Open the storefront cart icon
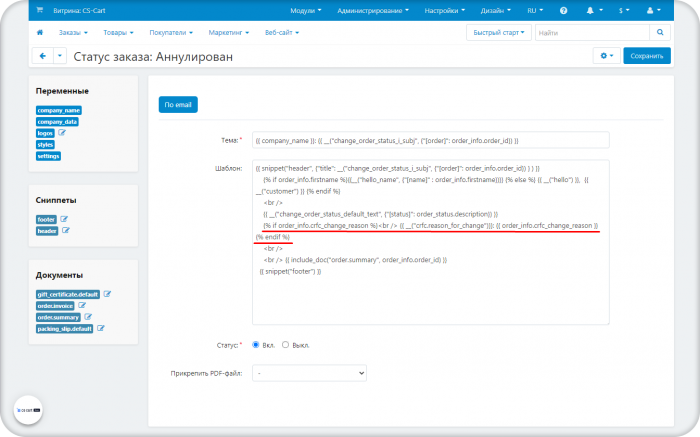Viewport: 700px width, 437px height. [39, 10]
